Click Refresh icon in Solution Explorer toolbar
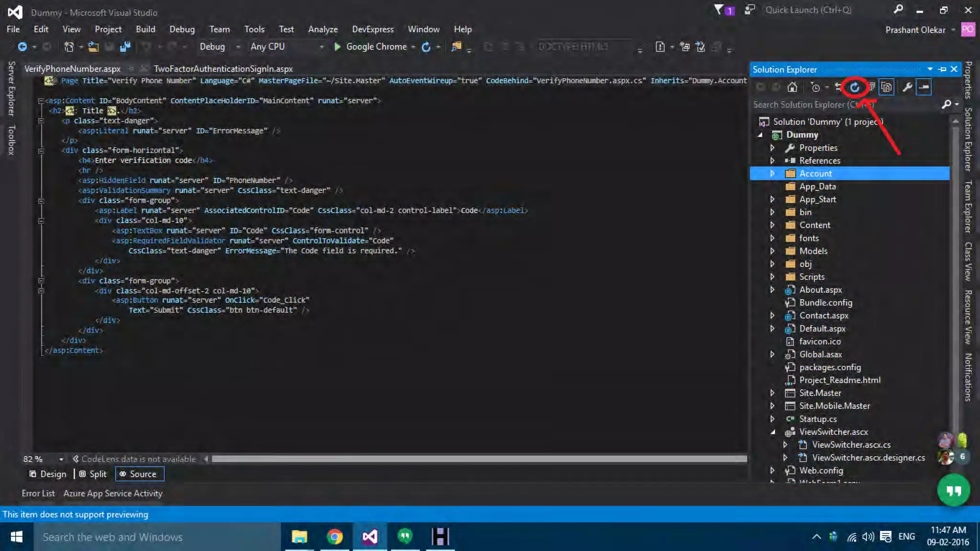Image resolution: width=980 pixels, height=551 pixels. tap(855, 87)
